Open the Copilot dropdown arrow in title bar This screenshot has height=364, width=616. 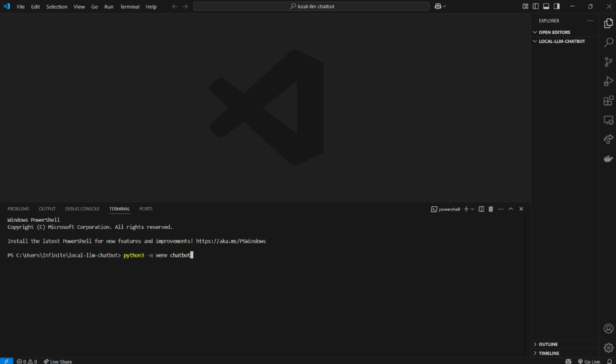[x=444, y=6]
